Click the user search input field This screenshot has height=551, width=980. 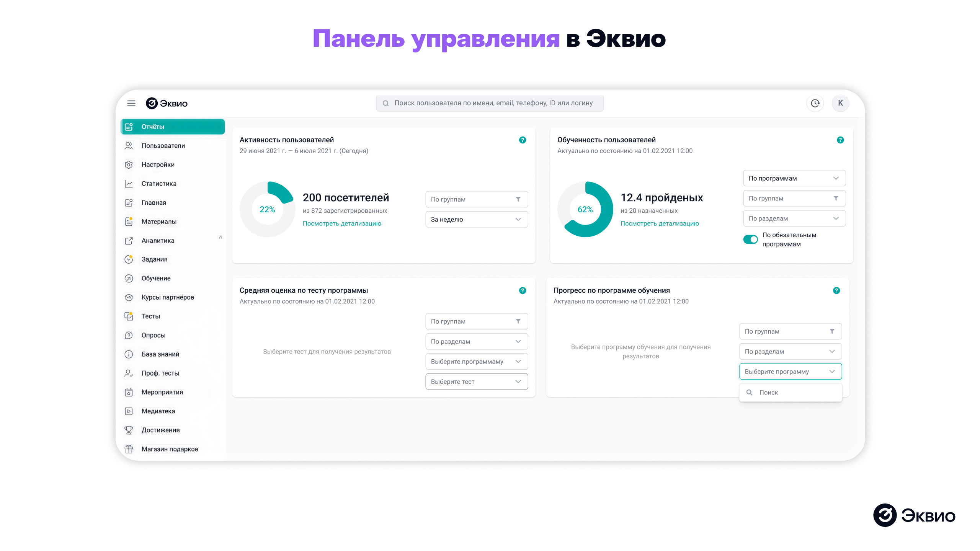coord(490,103)
